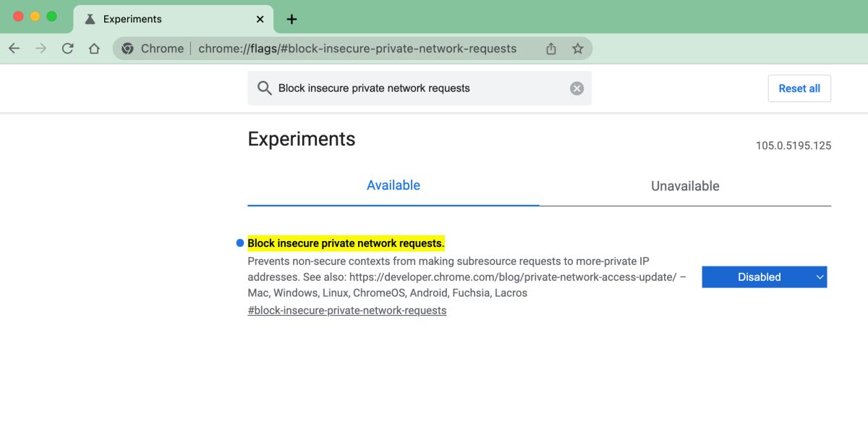Open the home page

pyautogui.click(x=94, y=49)
